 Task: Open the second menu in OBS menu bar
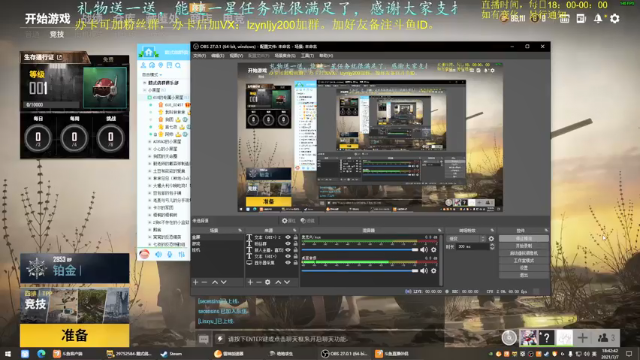pos(218,56)
